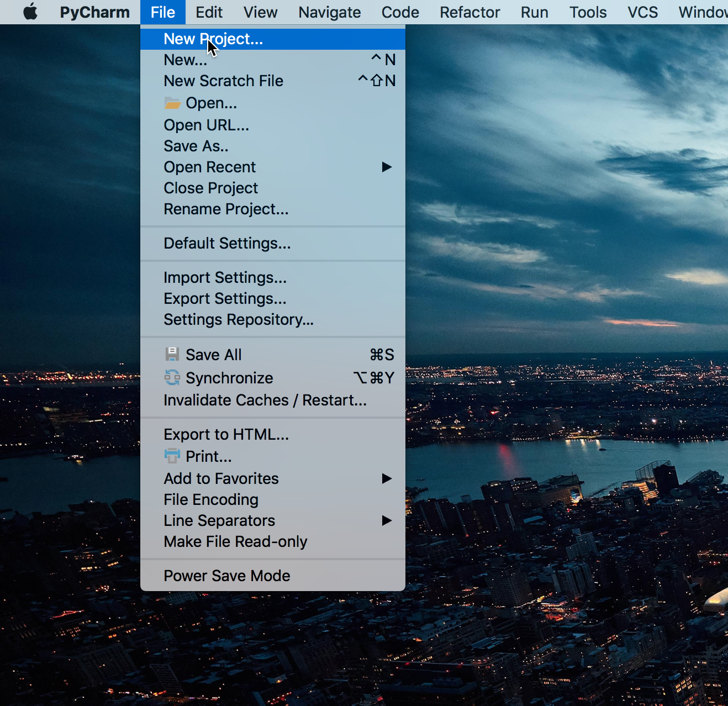The width and height of the screenshot is (728, 706).
Task: Choose Make File Read-only
Action: coord(273,541)
